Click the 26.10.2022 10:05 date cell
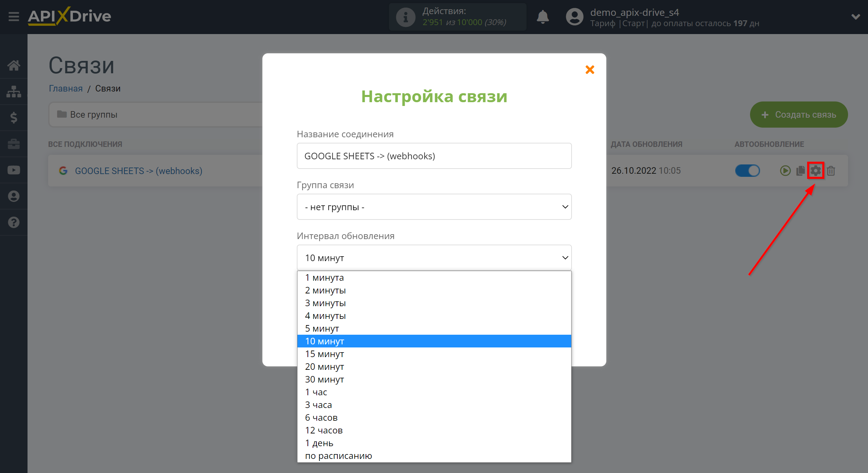Image resolution: width=868 pixels, height=473 pixels. point(646,171)
